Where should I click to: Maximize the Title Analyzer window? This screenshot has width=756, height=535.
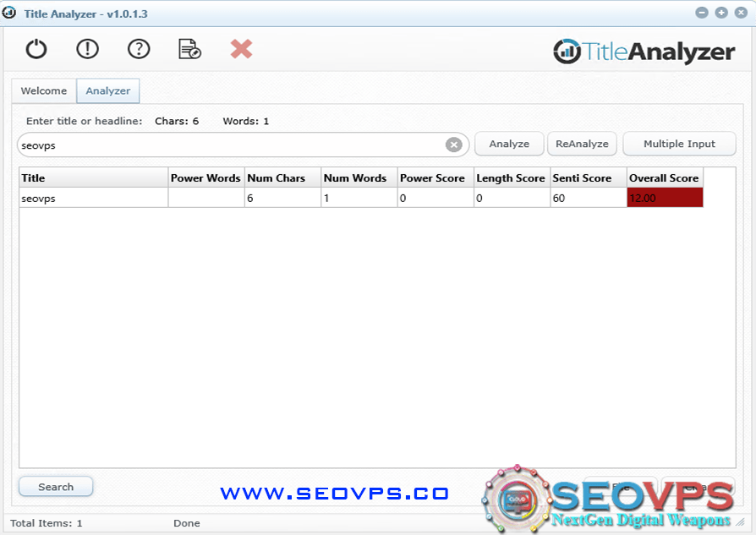click(x=721, y=13)
